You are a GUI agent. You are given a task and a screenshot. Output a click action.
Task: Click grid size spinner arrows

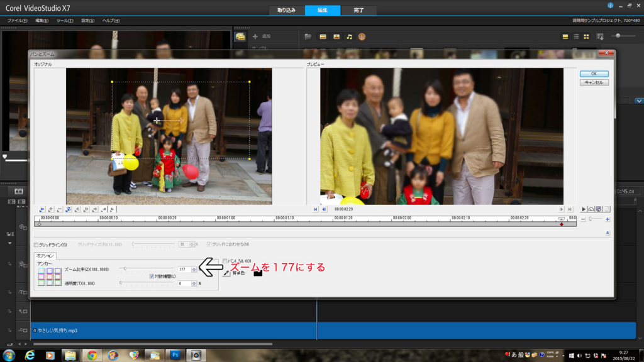[192, 244]
